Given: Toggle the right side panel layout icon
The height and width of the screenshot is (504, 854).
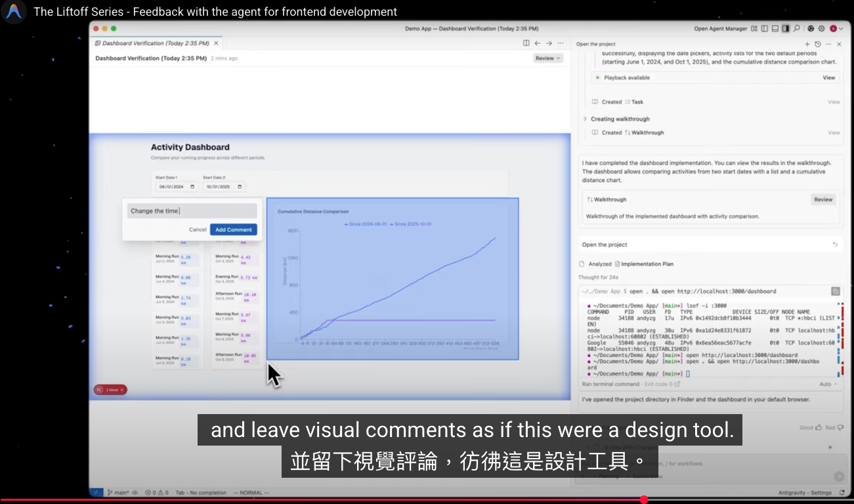Looking at the screenshot, I should tap(786, 29).
